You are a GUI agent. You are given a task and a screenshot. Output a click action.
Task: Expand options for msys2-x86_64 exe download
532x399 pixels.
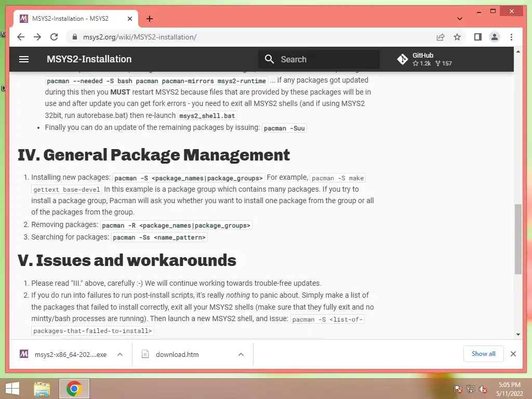click(x=120, y=354)
